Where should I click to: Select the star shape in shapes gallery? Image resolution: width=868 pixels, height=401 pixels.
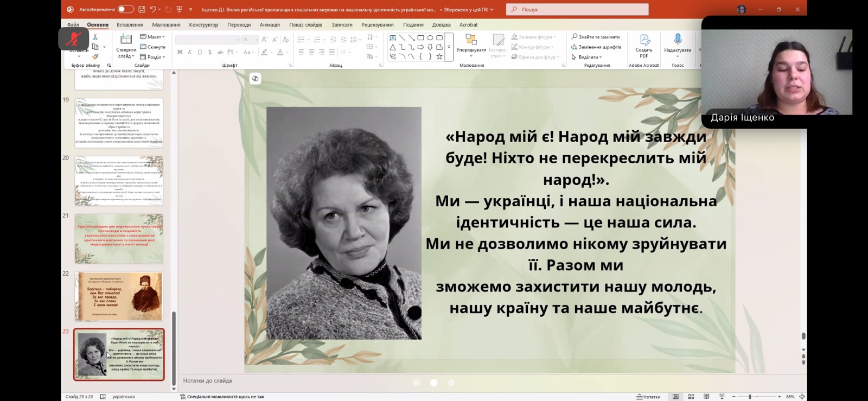(x=439, y=56)
